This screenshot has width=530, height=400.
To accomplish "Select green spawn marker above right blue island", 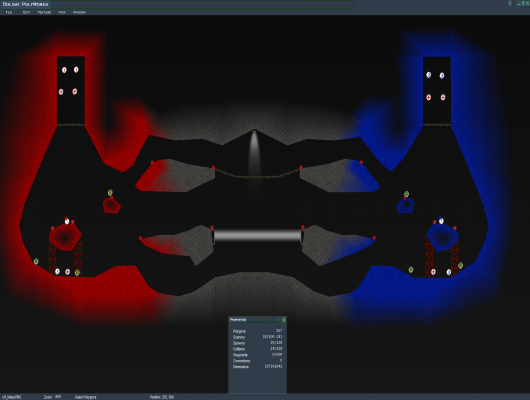I will (x=407, y=194).
